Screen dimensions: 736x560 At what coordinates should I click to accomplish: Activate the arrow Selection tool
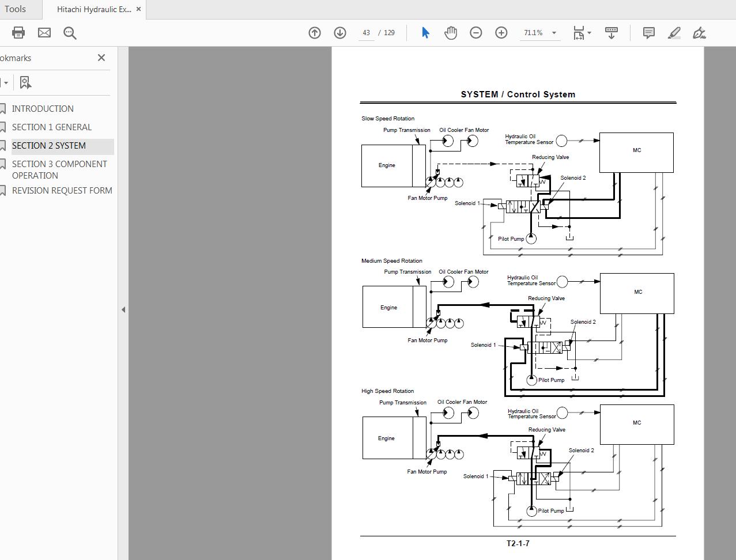[425, 33]
